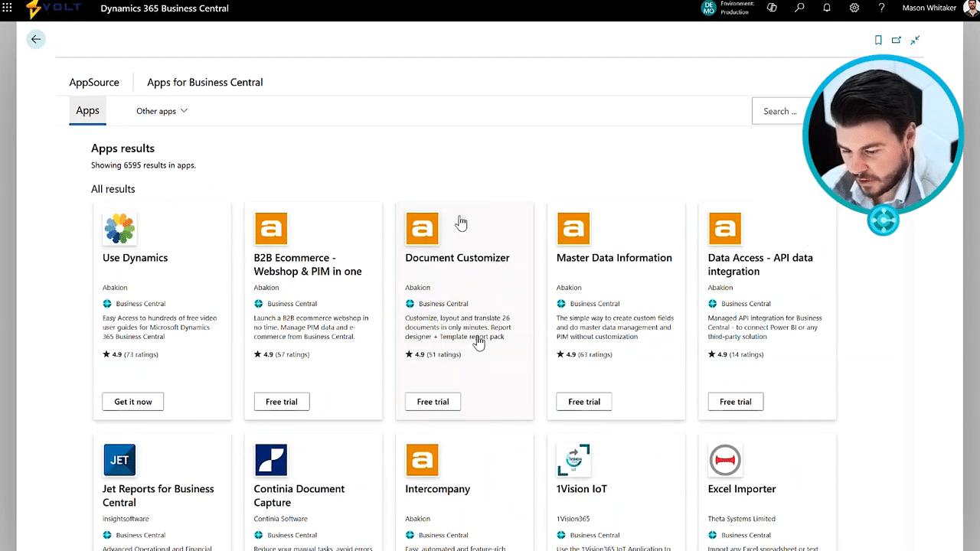The image size is (980, 551).
Task: Start Free trial for Document Customizer
Action: 433,402
